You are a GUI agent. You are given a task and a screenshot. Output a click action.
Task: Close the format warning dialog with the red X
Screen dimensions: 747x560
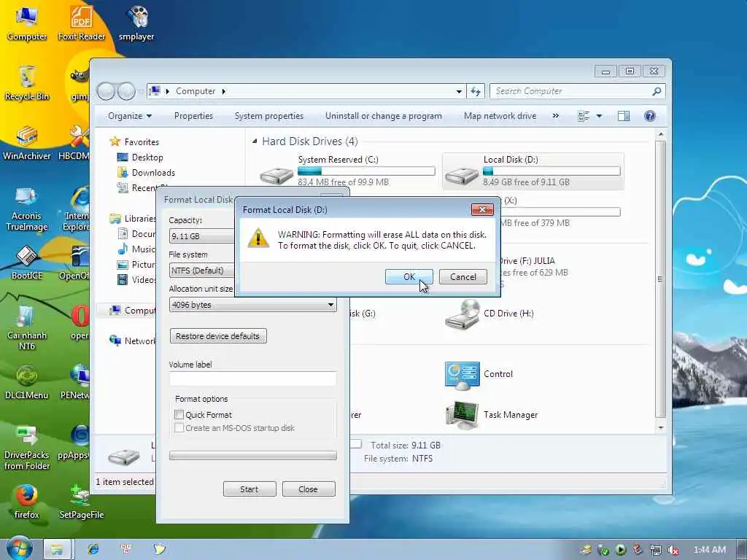482,209
